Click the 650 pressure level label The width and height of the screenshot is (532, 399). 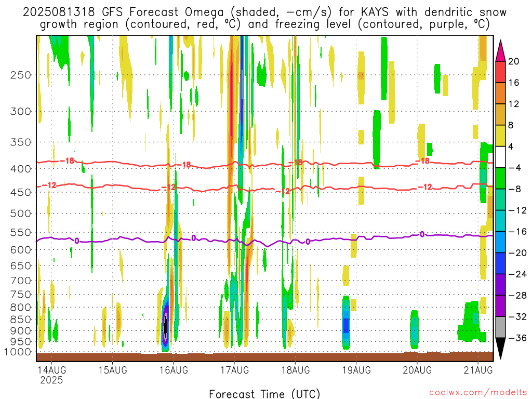[x=21, y=265]
